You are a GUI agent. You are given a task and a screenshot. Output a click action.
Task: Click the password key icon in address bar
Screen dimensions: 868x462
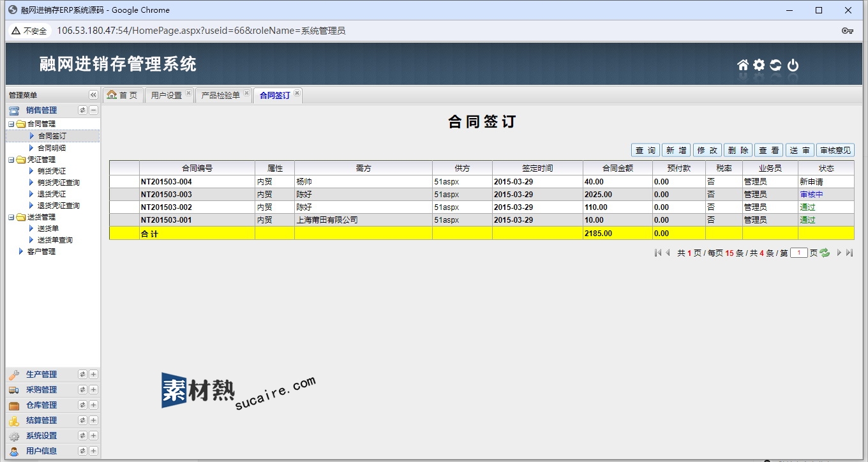point(848,31)
